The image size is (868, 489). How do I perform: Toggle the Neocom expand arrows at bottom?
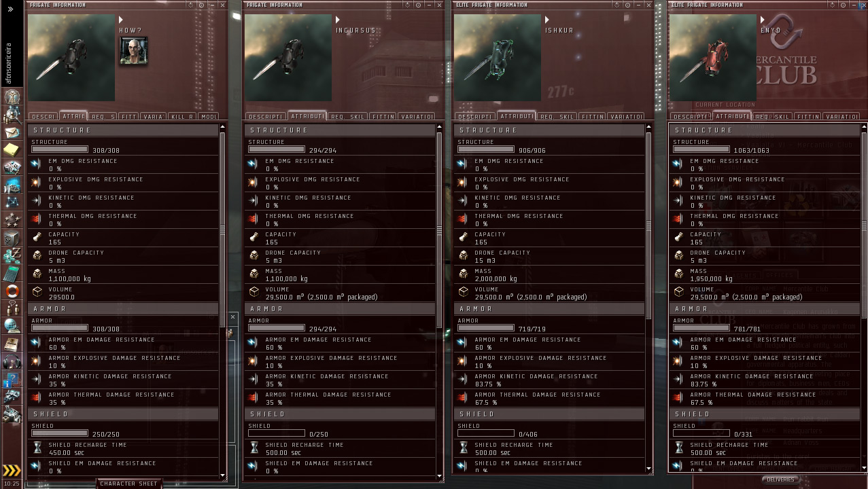pos(12,470)
